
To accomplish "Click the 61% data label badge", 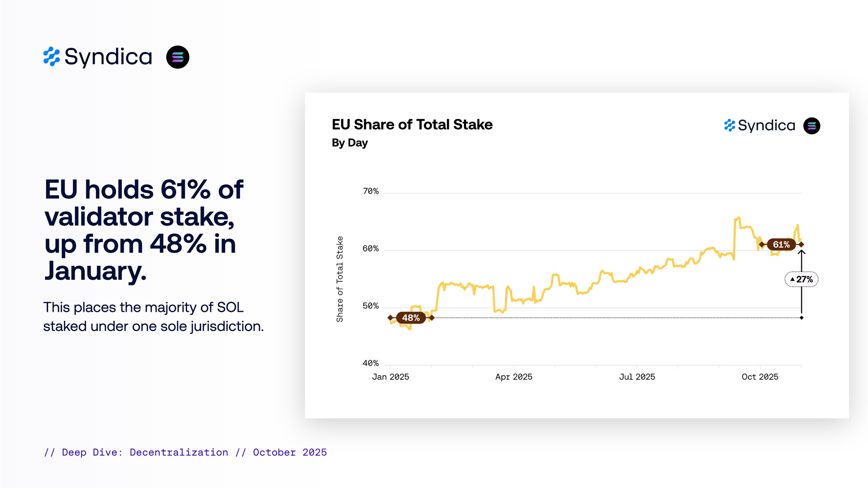I will pos(781,245).
